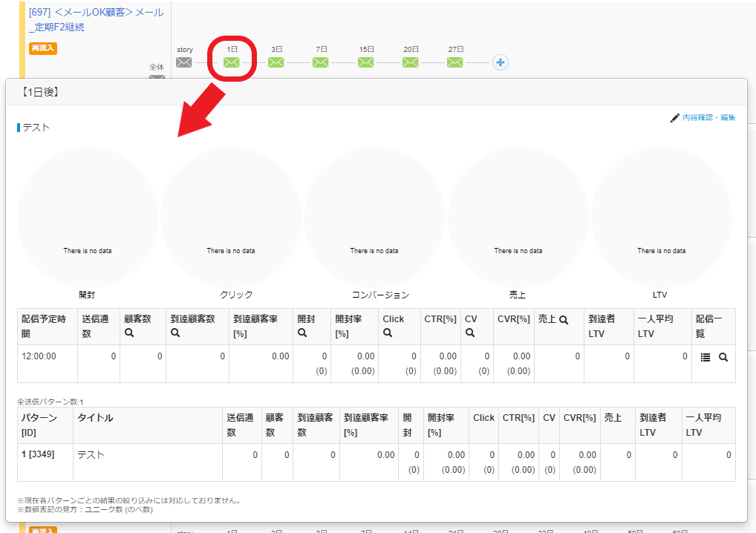This screenshot has height=533, width=756.
Task: Click search icon under 到達顧客数 header
Action: pos(175,334)
